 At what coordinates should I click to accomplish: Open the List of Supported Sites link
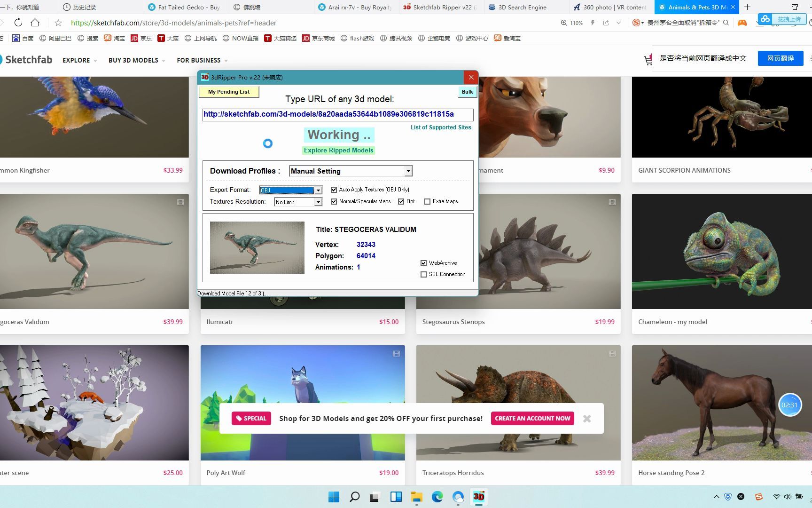[x=440, y=127]
